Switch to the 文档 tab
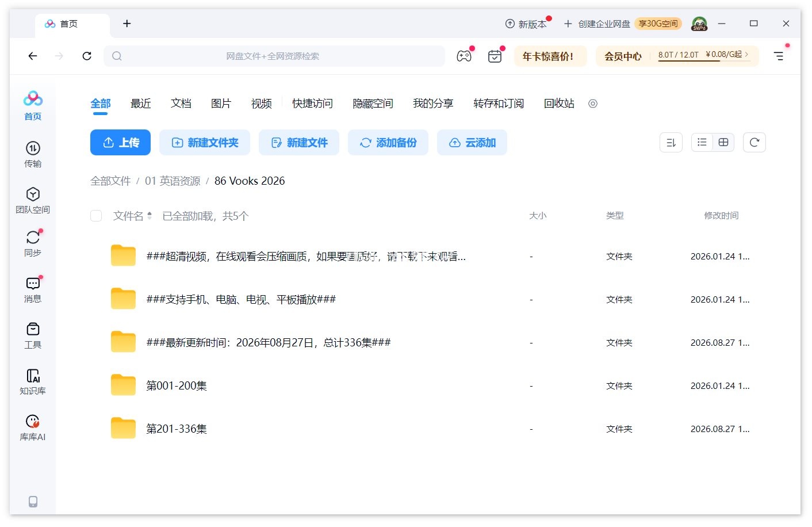Viewport: 812px width, 527px height. (x=181, y=104)
